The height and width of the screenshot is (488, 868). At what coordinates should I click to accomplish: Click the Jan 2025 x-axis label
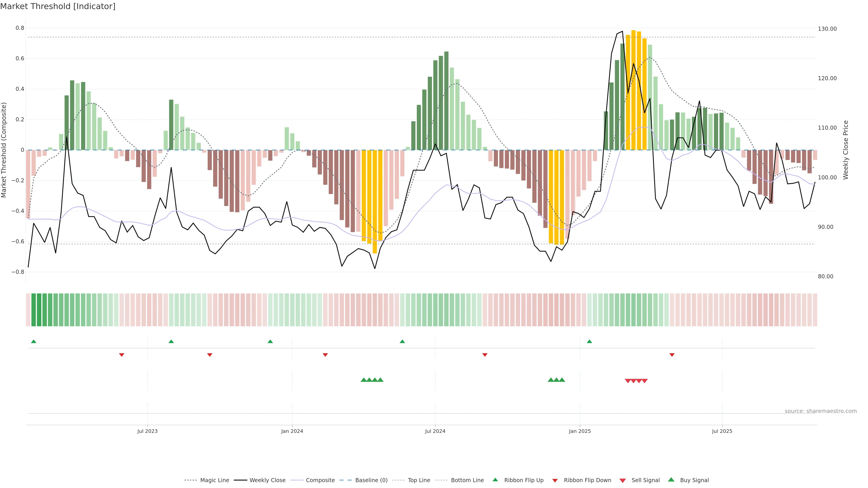(580, 431)
